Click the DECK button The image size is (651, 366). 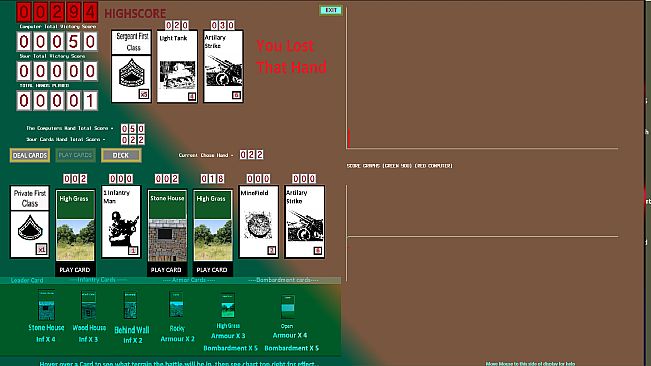coord(121,155)
